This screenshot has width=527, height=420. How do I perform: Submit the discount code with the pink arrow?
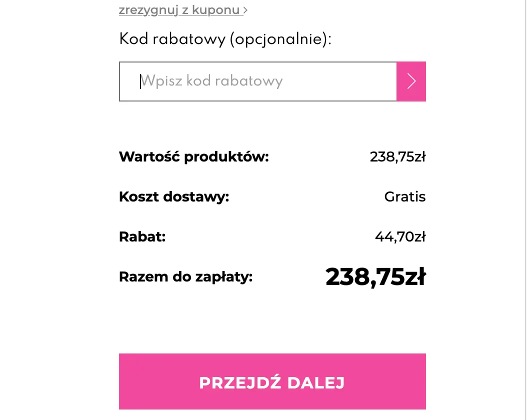pyautogui.click(x=411, y=81)
